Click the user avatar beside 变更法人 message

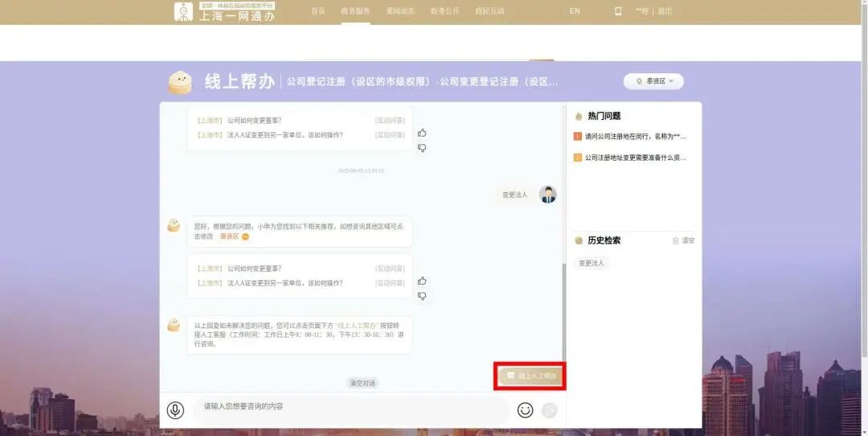tap(548, 195)
